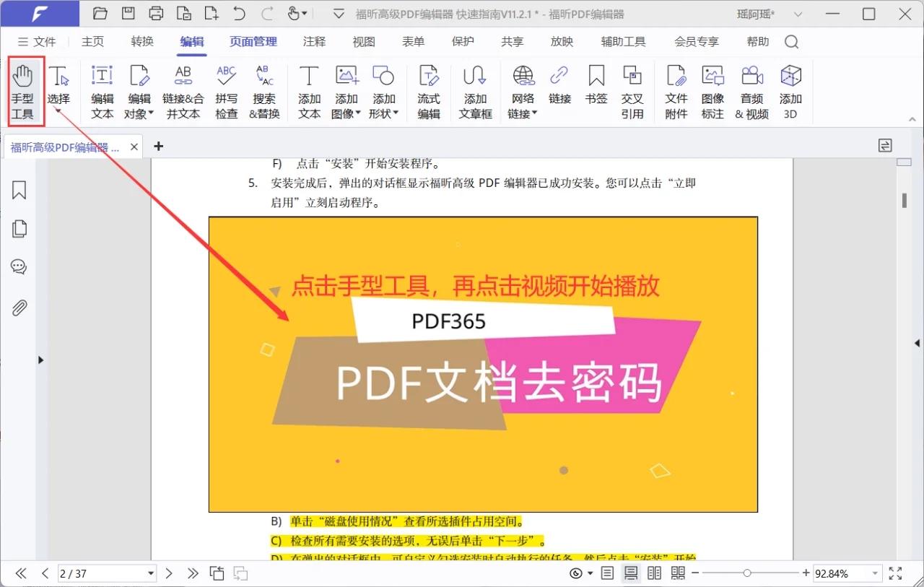Click the split view icon right of the tab bar
The width and height of the screenshot is (924, 587).
[885, 146]
